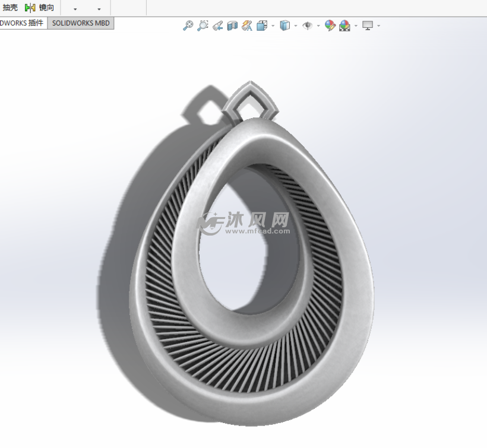The width and height of the screenshot is (487, 448).
Task: Click the View Settings monitor icon
Action: (x=368, y=26)
